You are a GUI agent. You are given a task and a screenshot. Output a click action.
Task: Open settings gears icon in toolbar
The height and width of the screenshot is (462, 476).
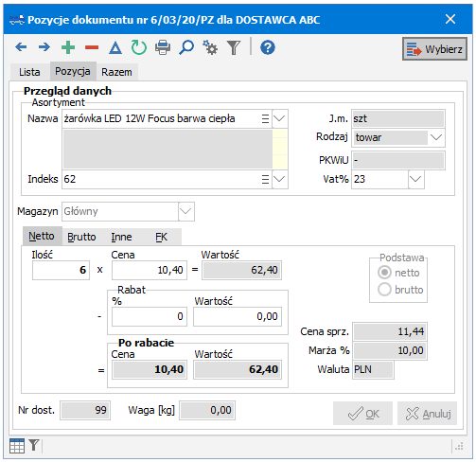(x=210, y=47)
